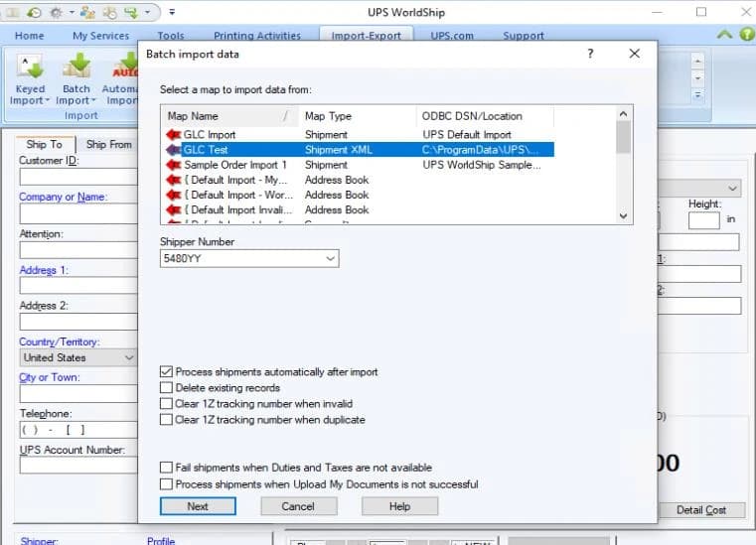
Task: Close the Batch import data dialog
Action: click(635, 54)
